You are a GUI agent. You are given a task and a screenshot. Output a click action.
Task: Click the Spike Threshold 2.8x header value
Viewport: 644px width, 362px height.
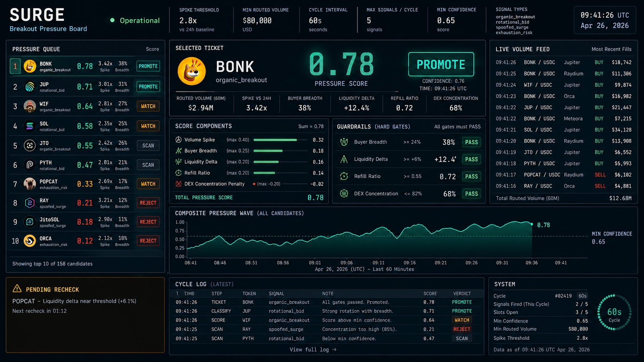tap(188, 21)
